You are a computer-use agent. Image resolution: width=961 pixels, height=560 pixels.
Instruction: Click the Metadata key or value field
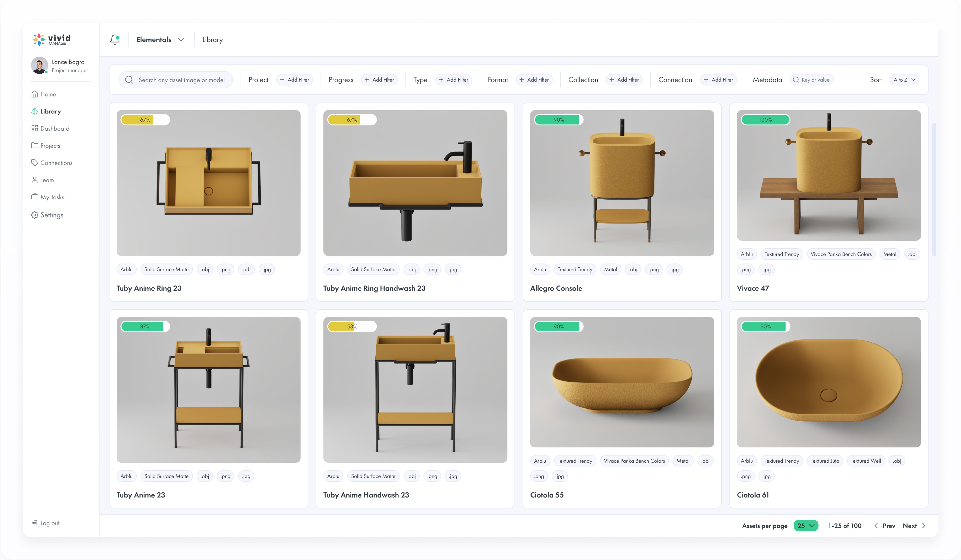[x=812, y=80]
